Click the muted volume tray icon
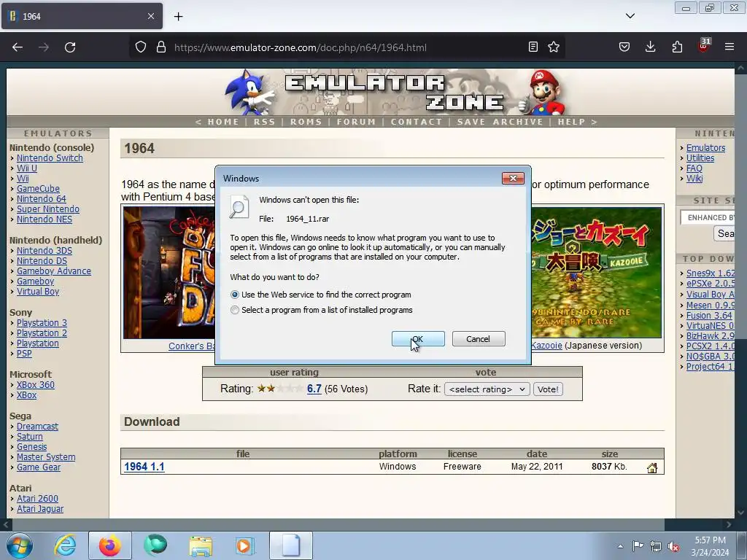Screen dimensions: 747x560 673,546
